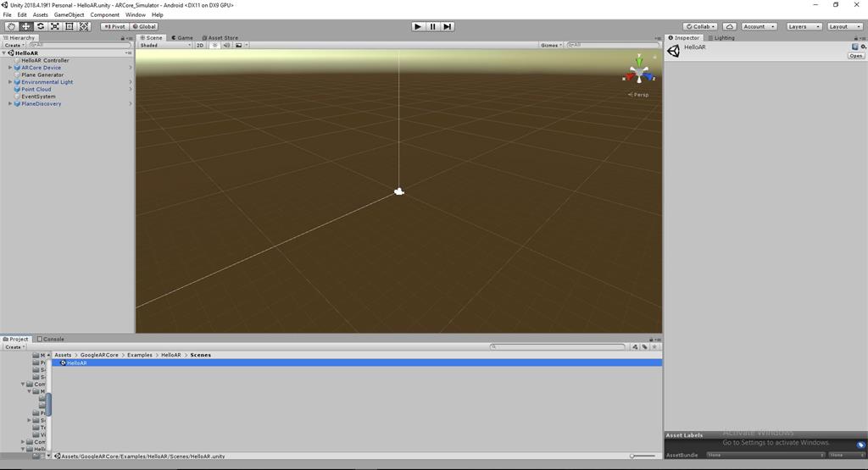
Task: Switch to the Console tab
Action: (50, 340)
